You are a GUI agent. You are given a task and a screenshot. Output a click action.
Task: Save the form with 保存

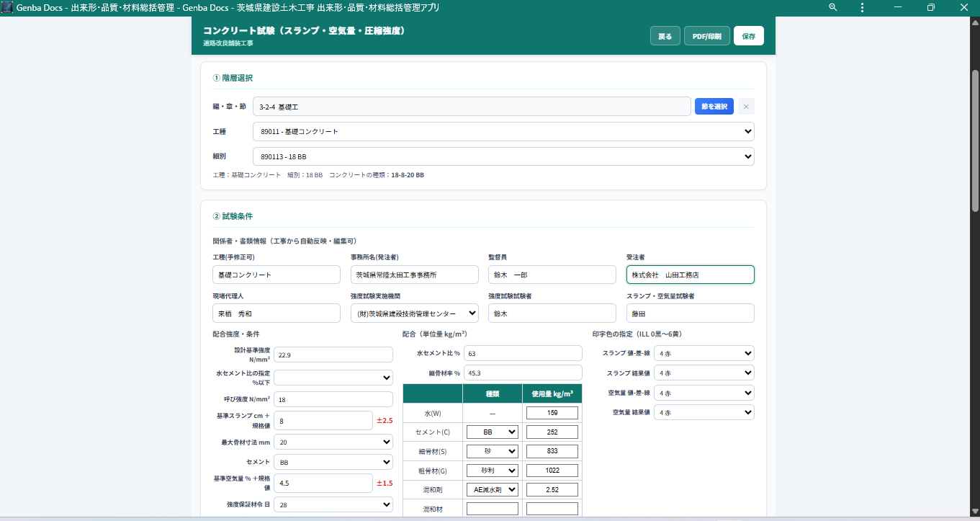(749, 36)
